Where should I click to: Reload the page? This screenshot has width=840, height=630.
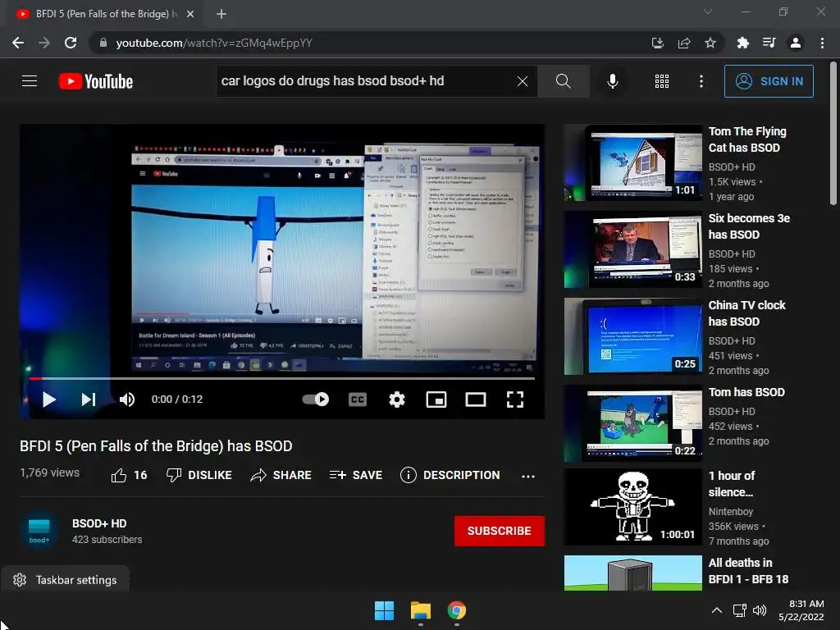(x=71, y=43)
